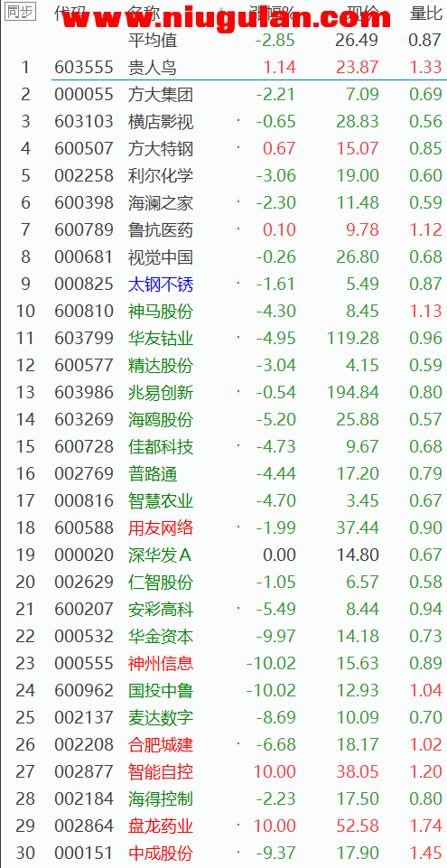Click the -9.97 change value
447x868 pixels.
pyautogui.click(x=275, y=637)
